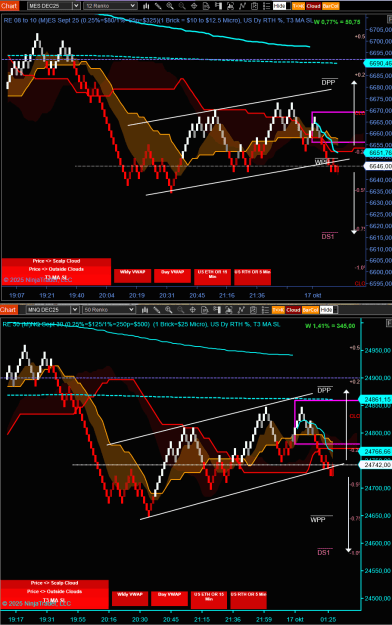Click the 24861.15 cyan price marker

[x=376, y=399]
